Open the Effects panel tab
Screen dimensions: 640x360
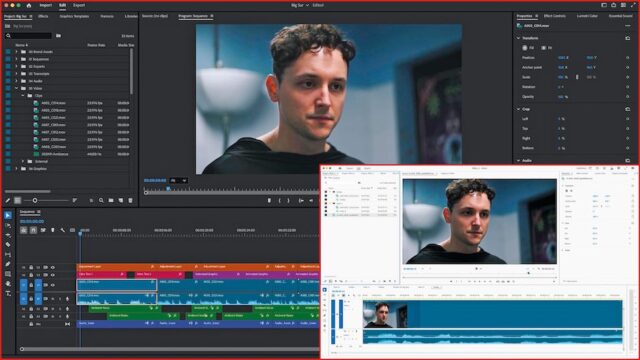(x=43, y=16)
